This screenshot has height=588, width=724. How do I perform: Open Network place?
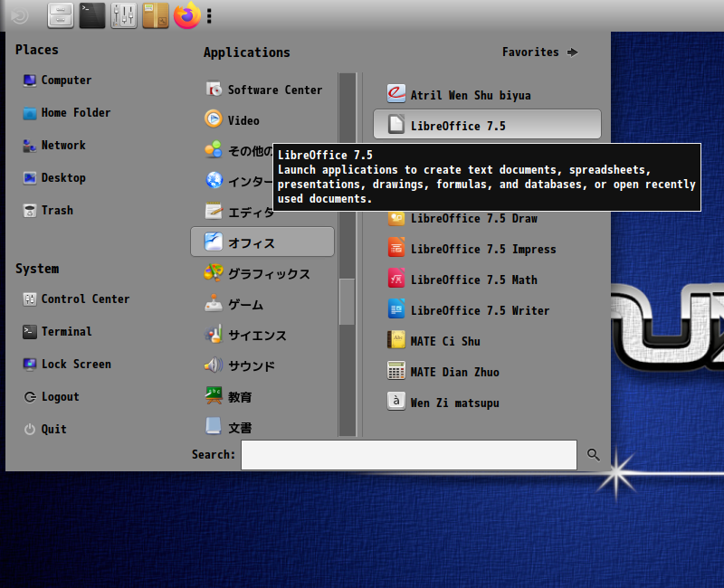point(54,146)
